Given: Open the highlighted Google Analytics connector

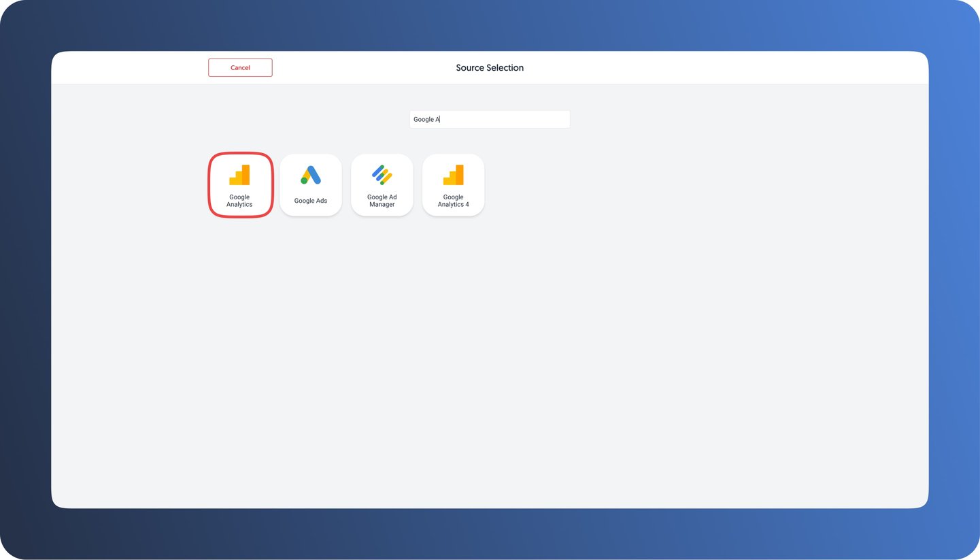Looking at the screenshot, I should tap(239, 184).
